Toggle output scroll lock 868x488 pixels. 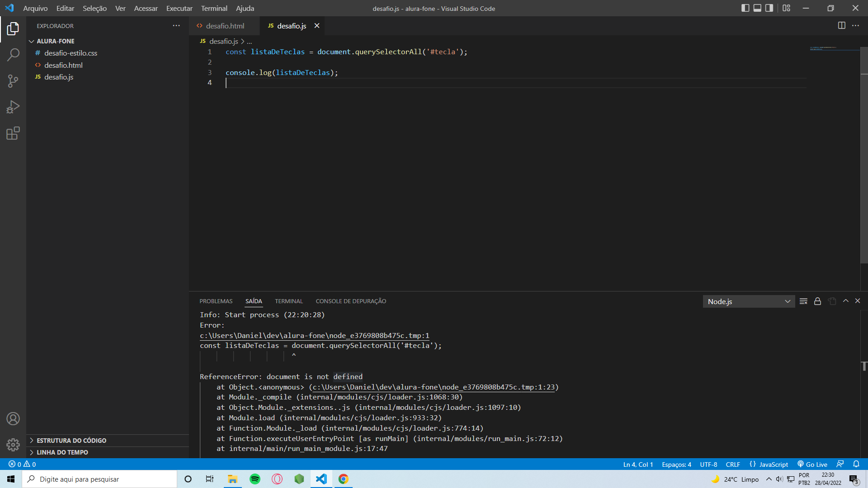coord(817,301)
